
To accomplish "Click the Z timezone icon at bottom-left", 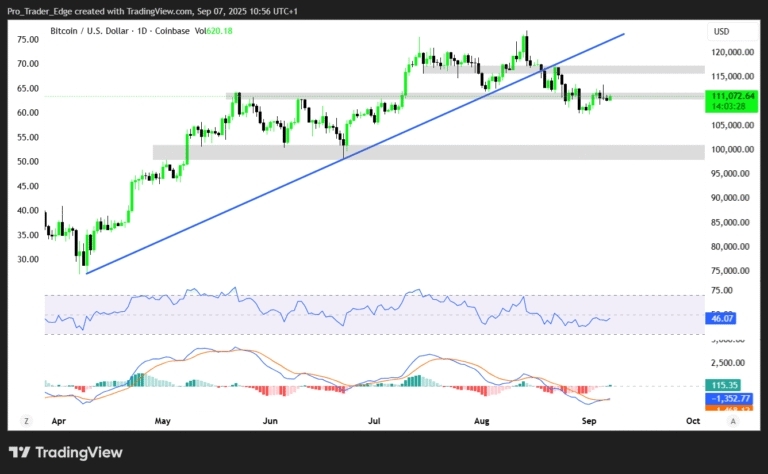I will pos(27,422).
